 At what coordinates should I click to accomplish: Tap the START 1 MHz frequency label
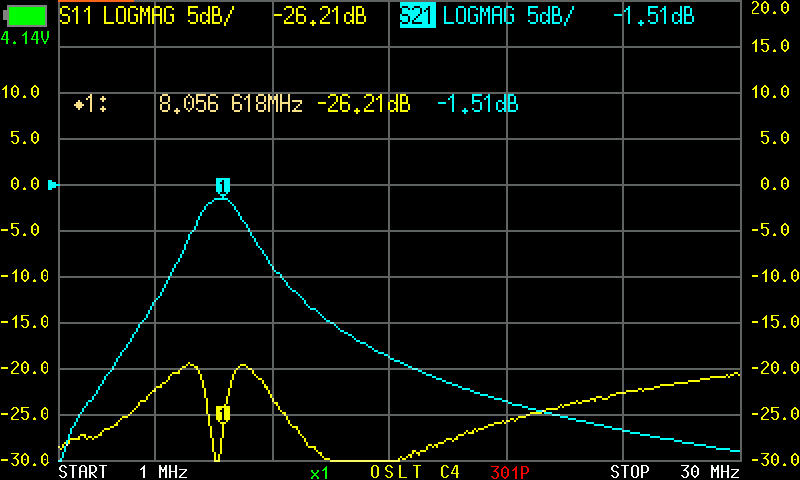pos(123,471)
